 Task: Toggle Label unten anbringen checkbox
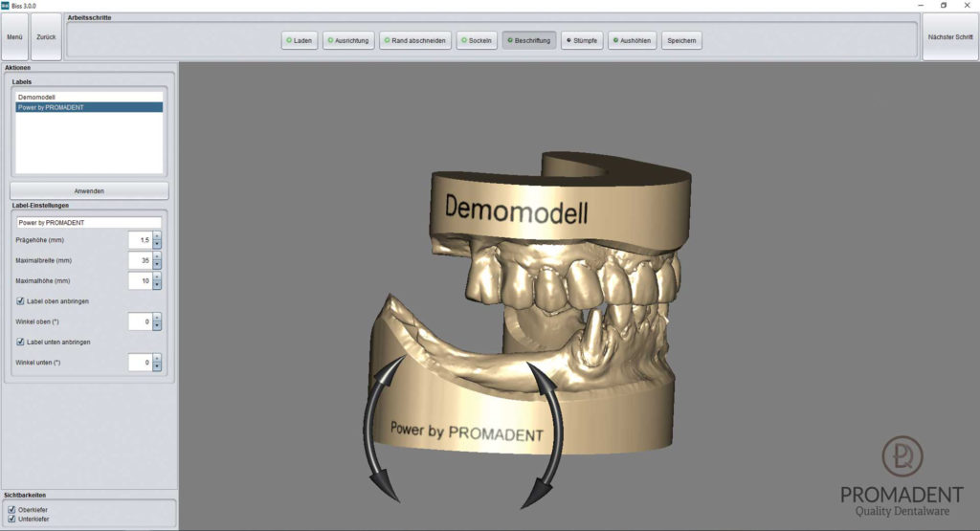(20, 342)
